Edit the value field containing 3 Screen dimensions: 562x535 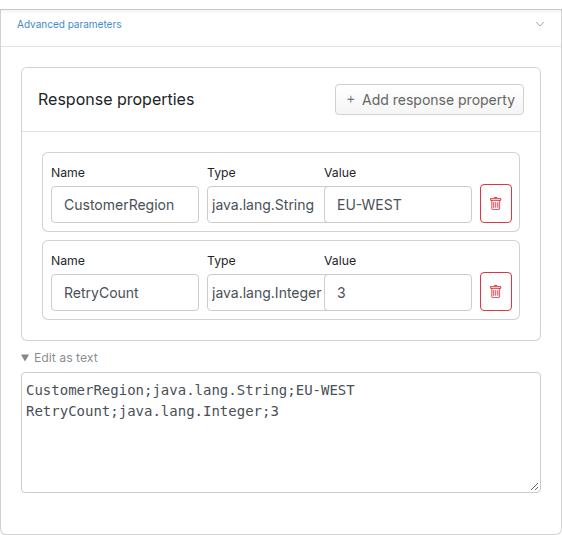[398, 292]
